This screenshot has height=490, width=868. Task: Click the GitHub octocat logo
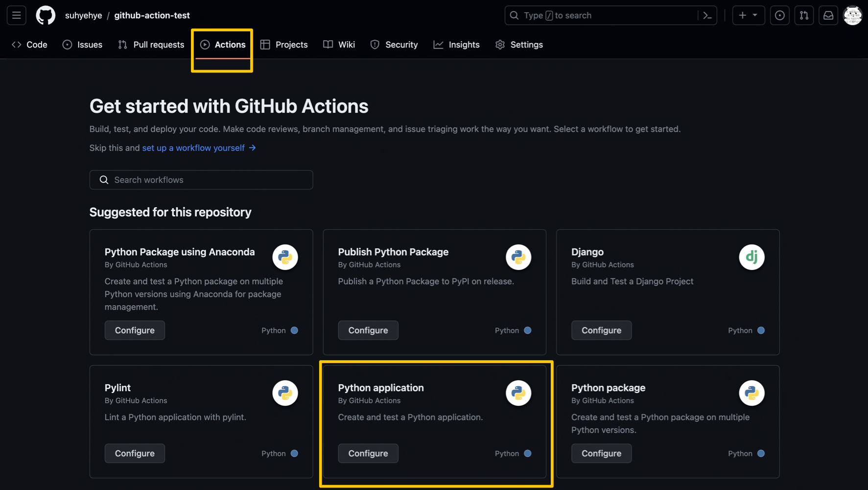click(46, 15)
